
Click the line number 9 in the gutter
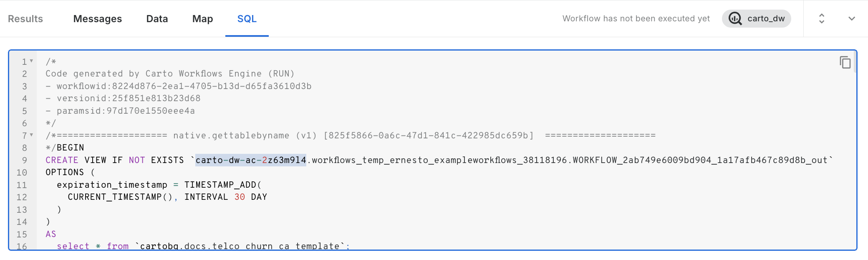tap(24, 160)
